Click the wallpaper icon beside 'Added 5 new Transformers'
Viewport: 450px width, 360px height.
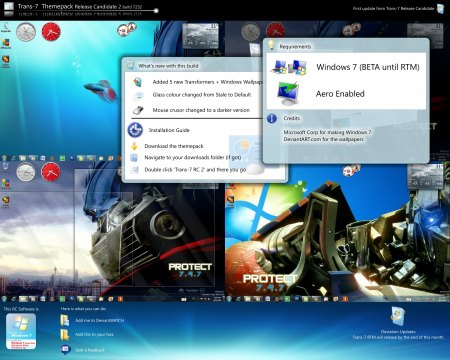pyautogui.click(x=138, y=82)
